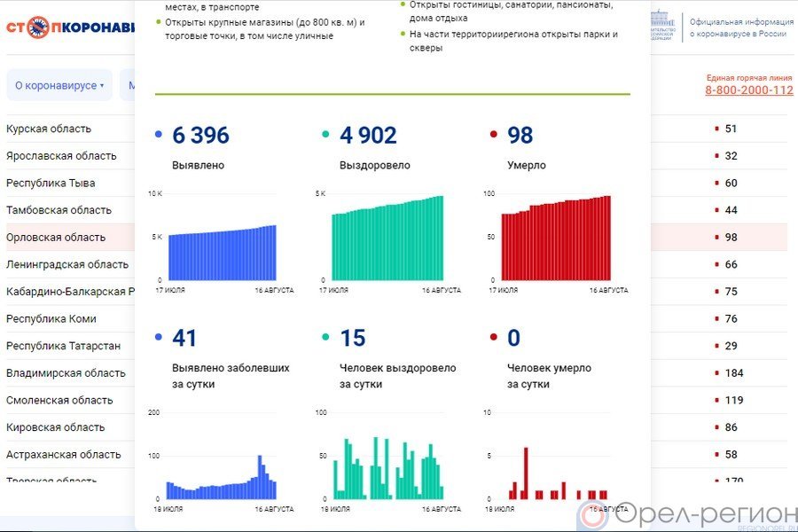
Task: Click the blue dot beside 6 396
Action: click(x=159, y=136)
